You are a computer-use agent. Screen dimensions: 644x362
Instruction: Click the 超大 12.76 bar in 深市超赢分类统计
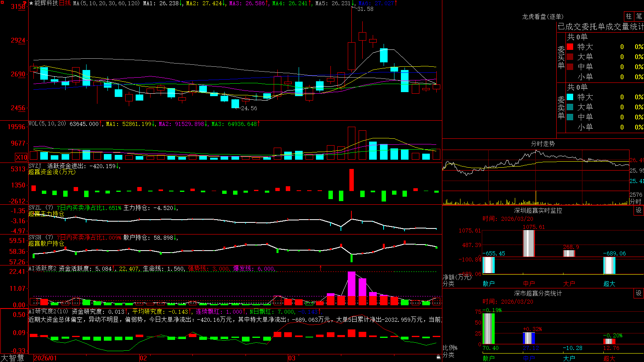pos(609,341)
